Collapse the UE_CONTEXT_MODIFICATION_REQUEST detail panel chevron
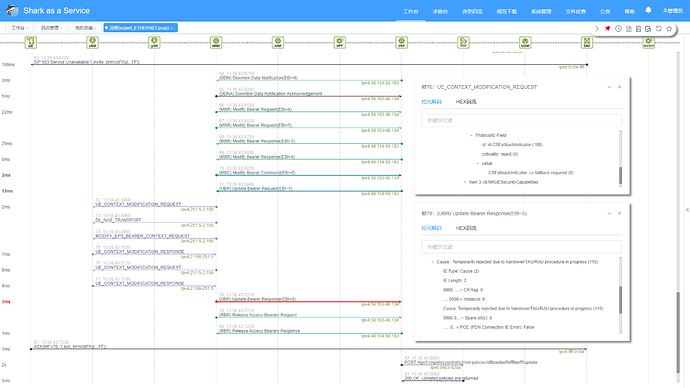The image size is (690, 388). pyautogui.click(x=609, y=87)
